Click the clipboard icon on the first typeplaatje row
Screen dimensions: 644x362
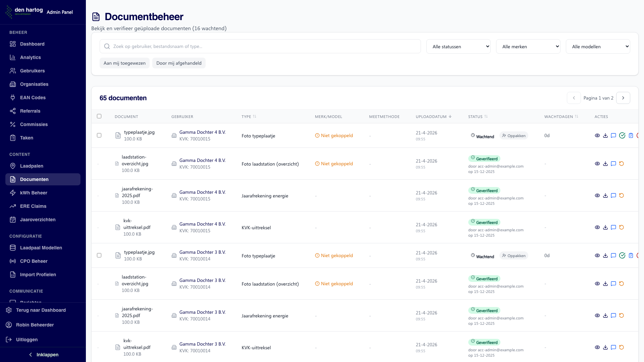pyautogui.click(x=631, y=135)
